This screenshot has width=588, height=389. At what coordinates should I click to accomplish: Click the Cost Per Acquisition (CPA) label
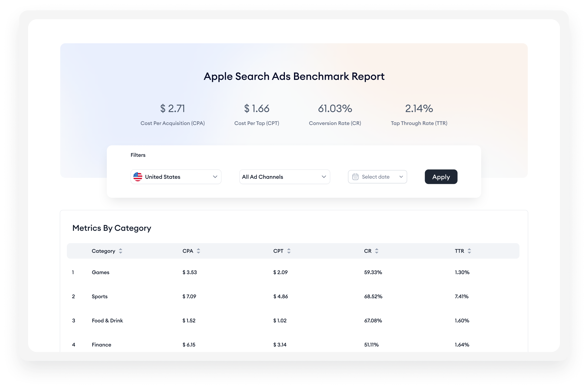(172, 123)
